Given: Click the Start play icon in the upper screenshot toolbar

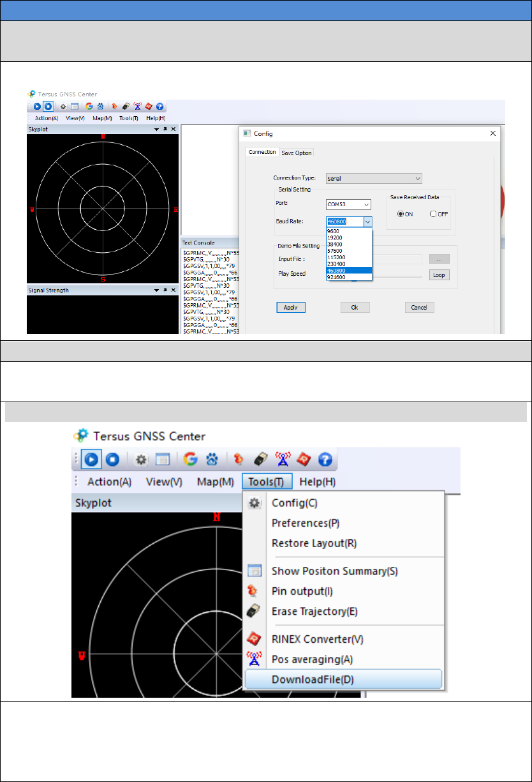Looking at the screenshot, I should tap(37, 107).
